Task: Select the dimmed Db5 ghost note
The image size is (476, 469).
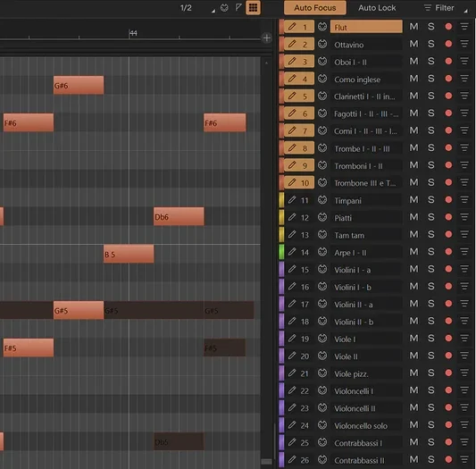Action: [x=179, y=441]
